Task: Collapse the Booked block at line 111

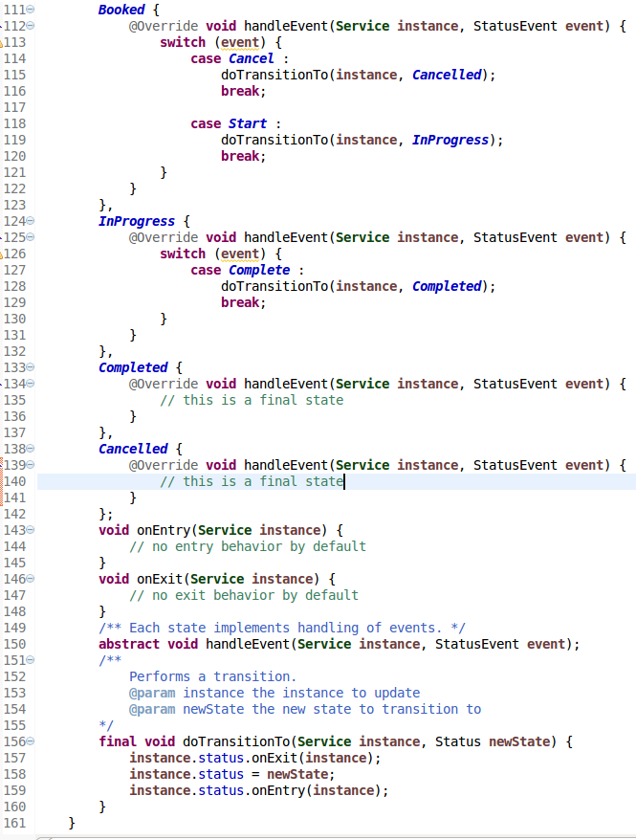Action: point(31,10)
